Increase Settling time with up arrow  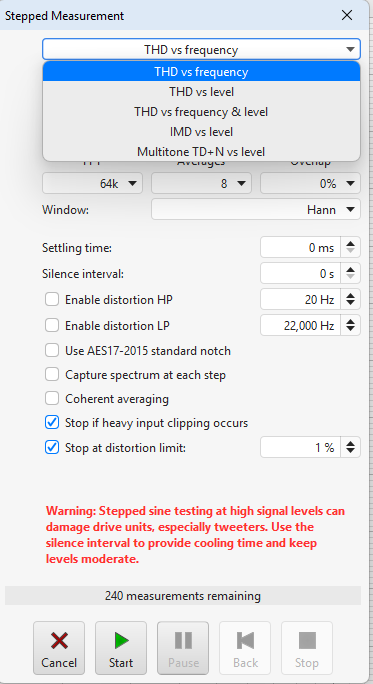(x=350, y=243)
